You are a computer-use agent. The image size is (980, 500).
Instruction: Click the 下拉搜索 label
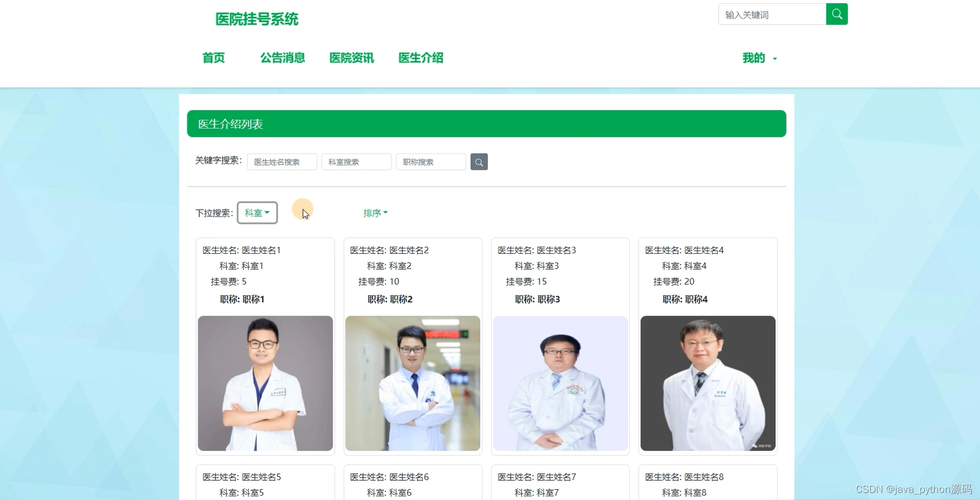(x=214, y=213)
